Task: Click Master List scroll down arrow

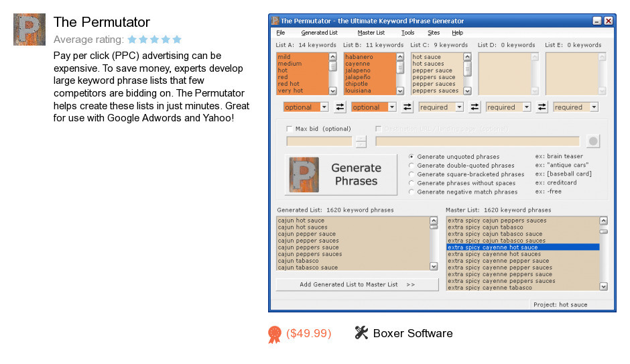Action: point(603,286)
